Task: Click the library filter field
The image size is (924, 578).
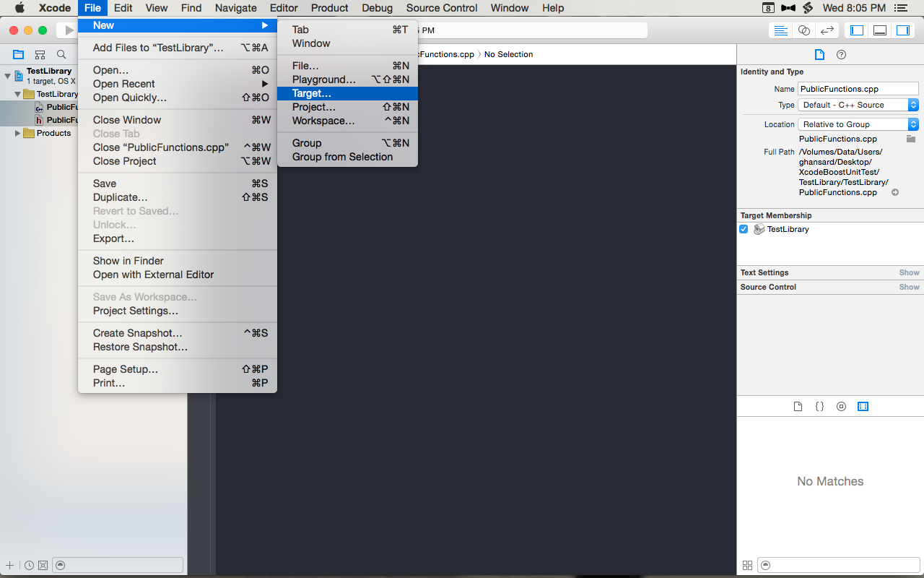Action: [837, 565]
